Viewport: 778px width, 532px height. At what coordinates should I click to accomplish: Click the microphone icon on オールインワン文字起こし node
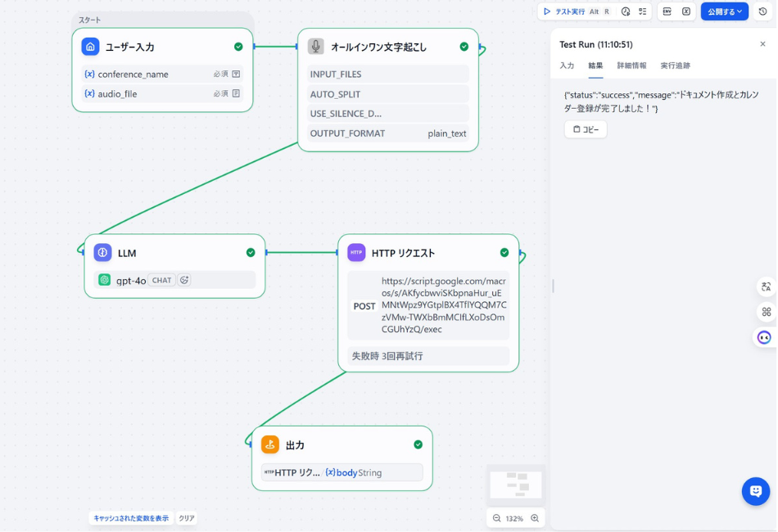pyautogui.click(x=315, y=47)
